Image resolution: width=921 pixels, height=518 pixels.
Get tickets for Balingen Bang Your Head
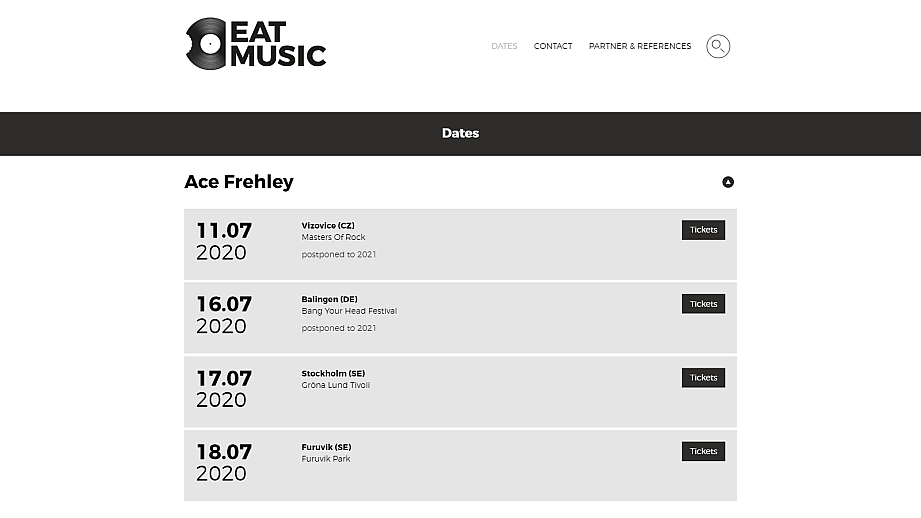click(703, 304)
